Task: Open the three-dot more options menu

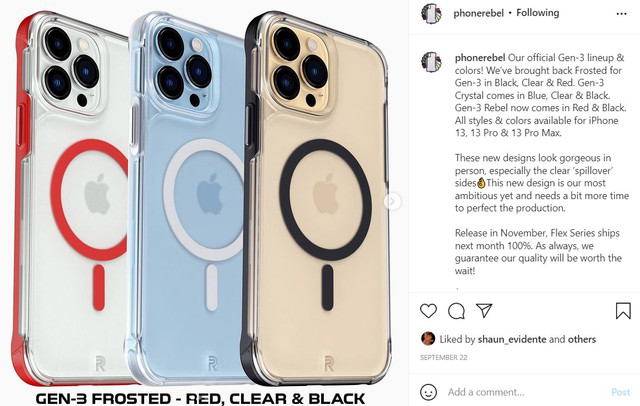Action: coord(621,14)
